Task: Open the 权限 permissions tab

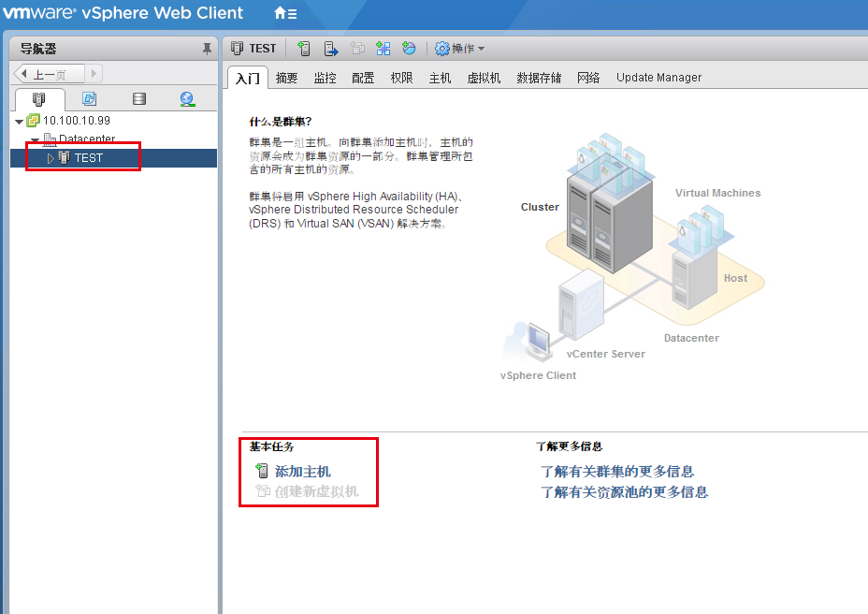Action: [x=401, y=78]
